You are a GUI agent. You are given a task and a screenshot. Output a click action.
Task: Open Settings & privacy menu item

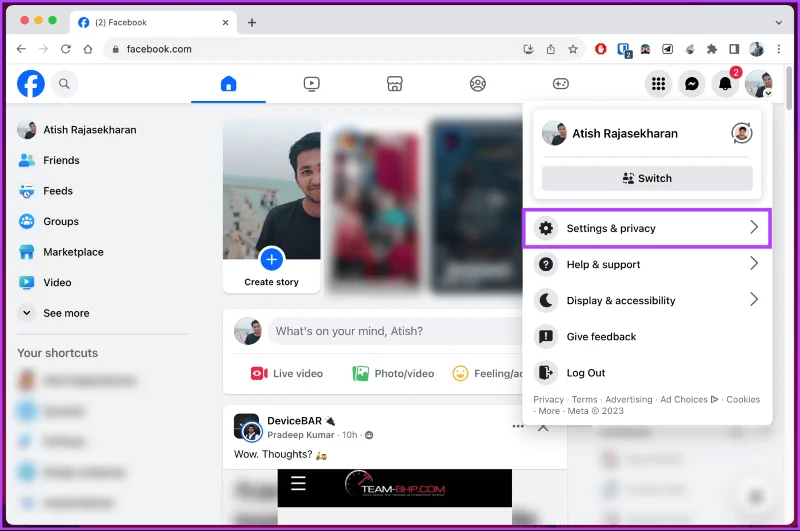647,228
